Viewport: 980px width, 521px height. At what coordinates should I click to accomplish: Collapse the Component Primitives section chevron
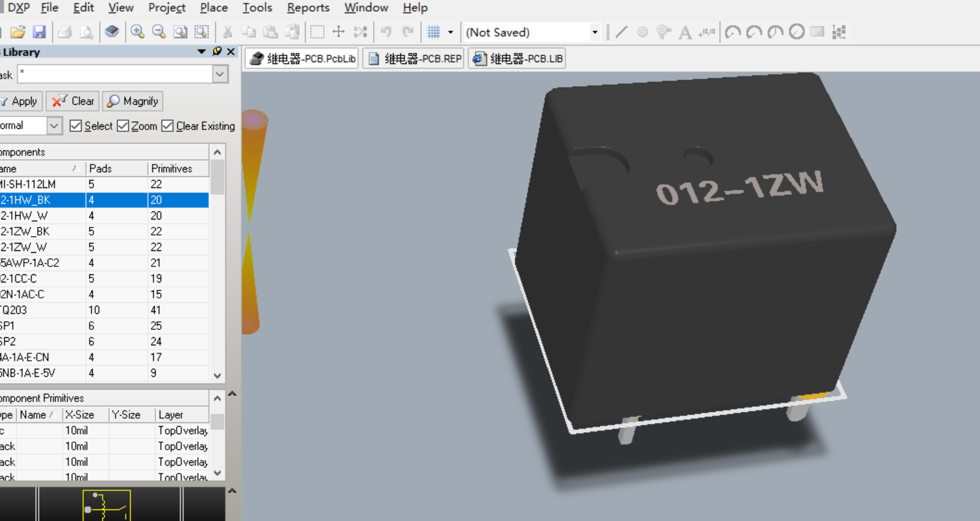232,393
